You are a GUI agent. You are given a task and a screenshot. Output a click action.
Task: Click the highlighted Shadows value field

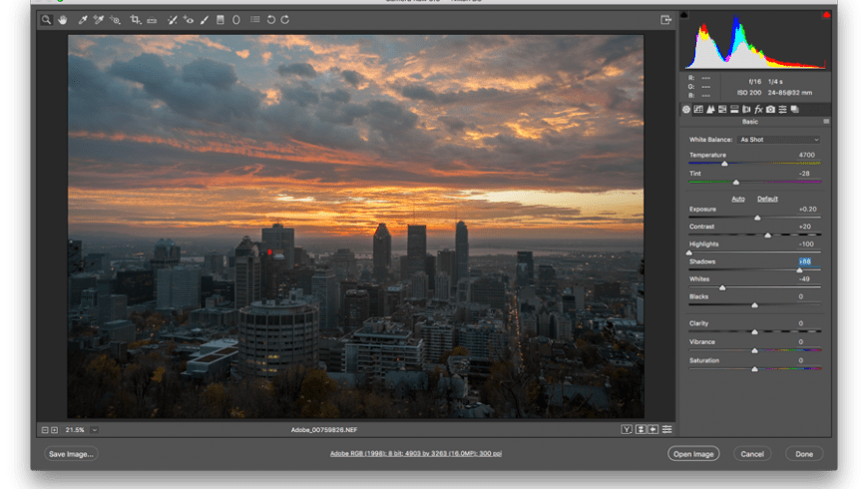805,261
